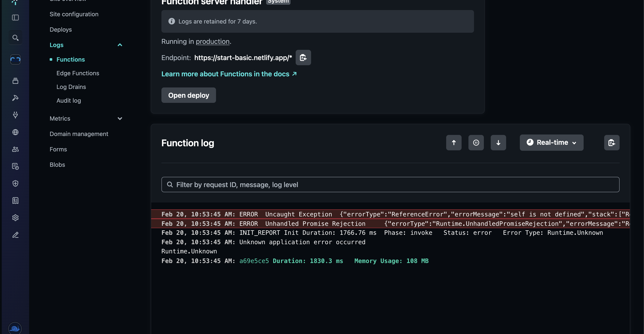The width and height of the screenshot is (644, 334).
Task: Click the Memory Usage: 108 MB text
Action: pyautogui.click(x=392, y=261)
